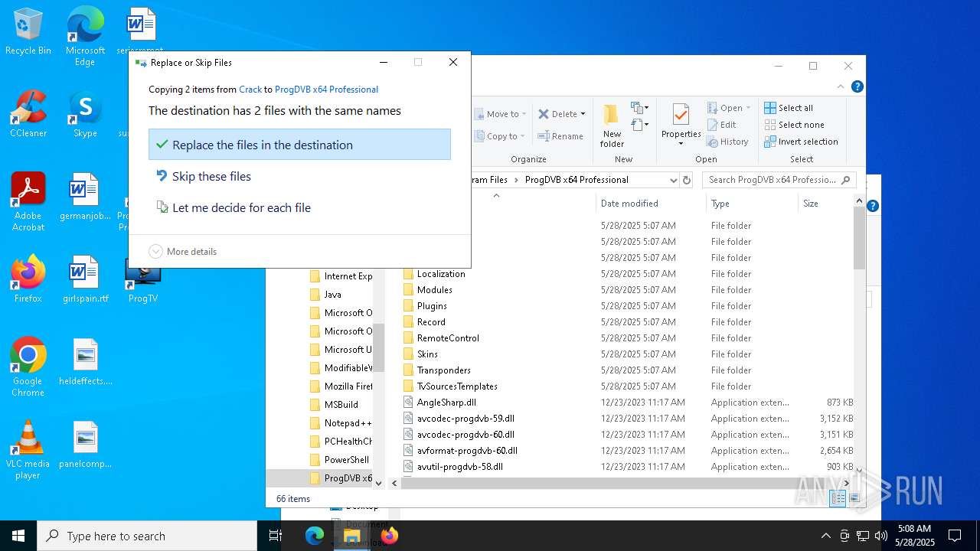Open Skype desktop icon

point(85,114)
